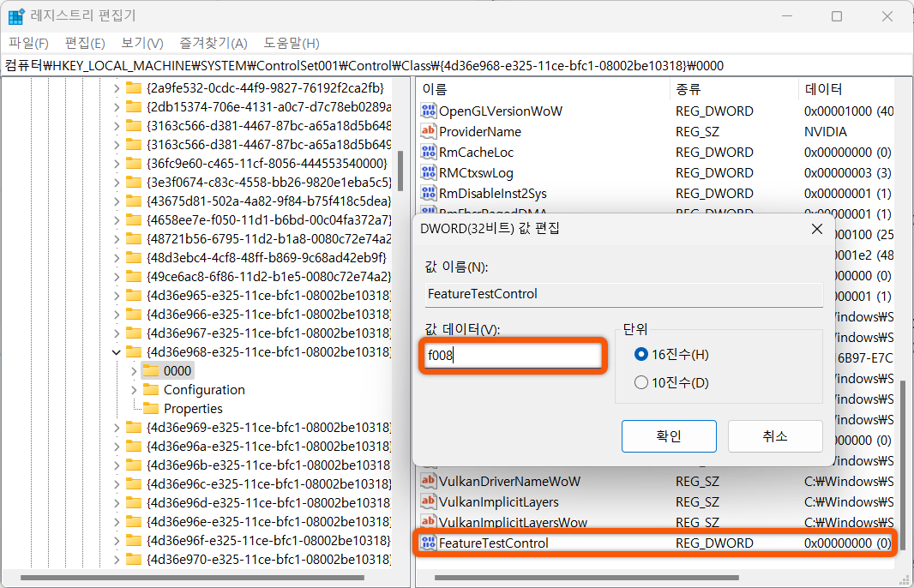Viewport: 914px width, 588px height.
Task: Select the RmCacheLoc DWORD icon
Action: pyautogui.click(x=429, y=152)
